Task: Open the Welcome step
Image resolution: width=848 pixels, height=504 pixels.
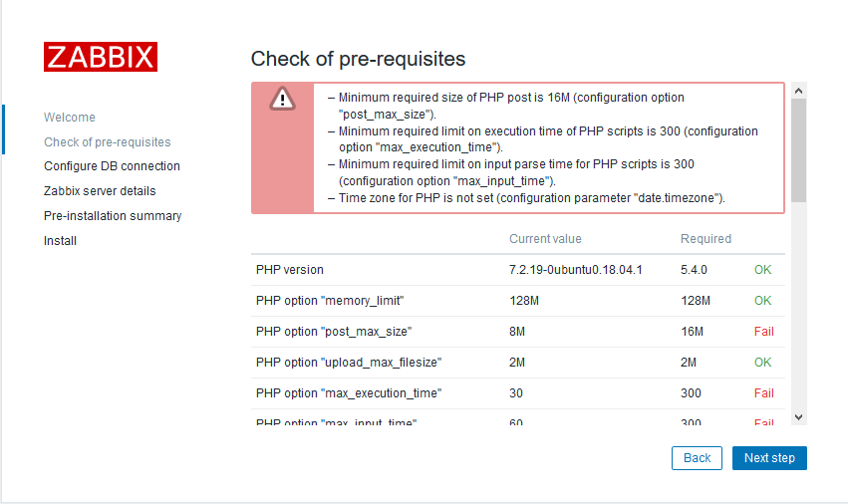Action: 70,118
